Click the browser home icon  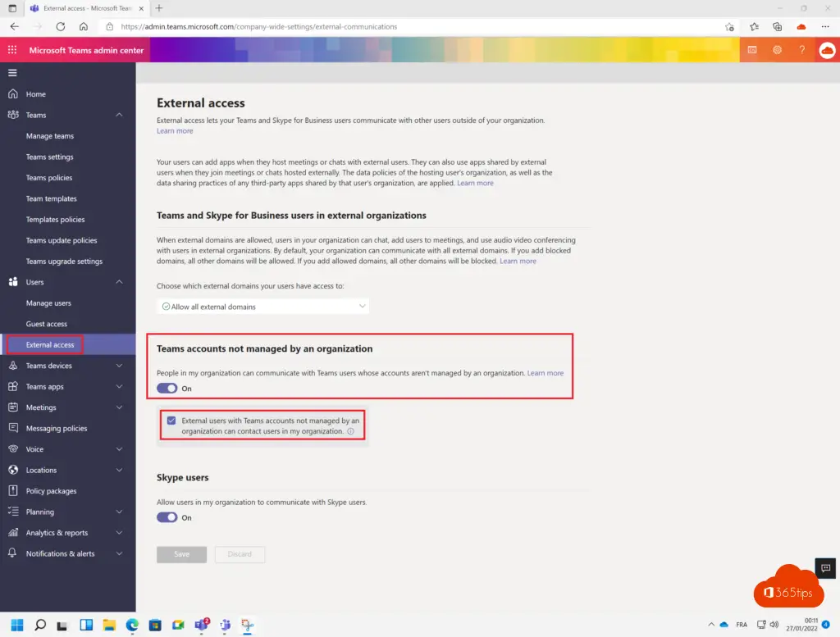coord(84,26)
